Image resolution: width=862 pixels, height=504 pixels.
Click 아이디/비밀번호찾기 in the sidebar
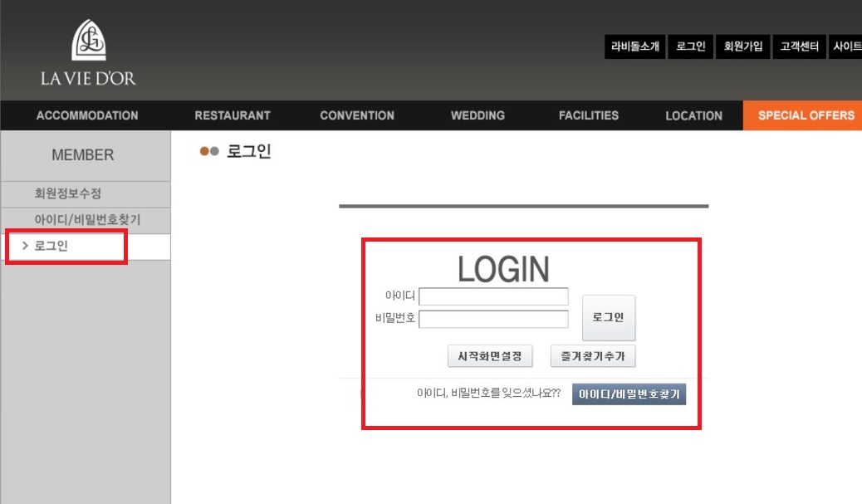[86, 220]
